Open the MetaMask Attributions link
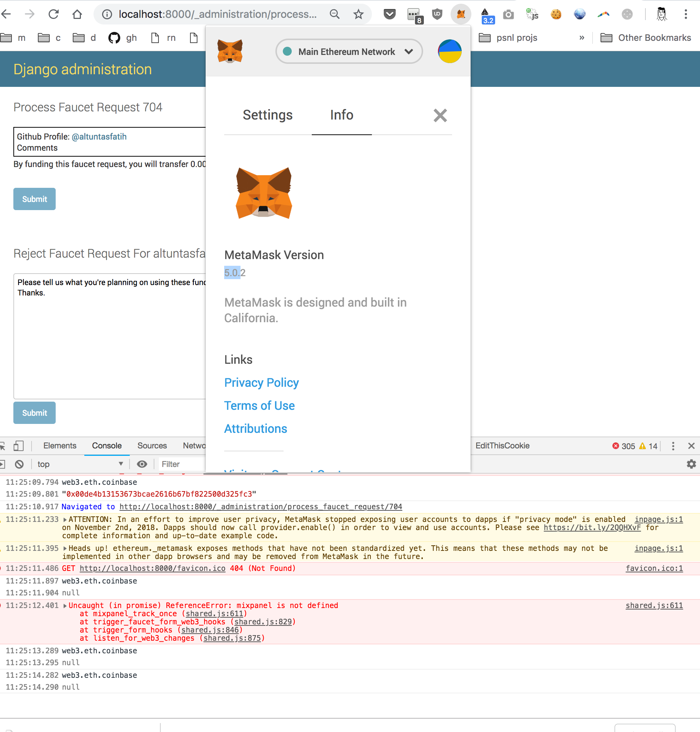The height and width of the screenshot is (732, 700). (256, 429)
